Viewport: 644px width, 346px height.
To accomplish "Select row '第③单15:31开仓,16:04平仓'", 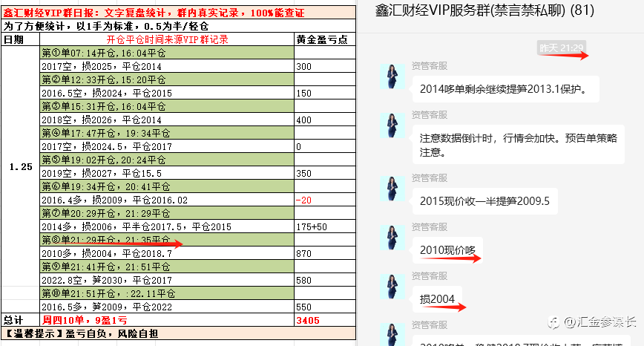I will (167, 106).
